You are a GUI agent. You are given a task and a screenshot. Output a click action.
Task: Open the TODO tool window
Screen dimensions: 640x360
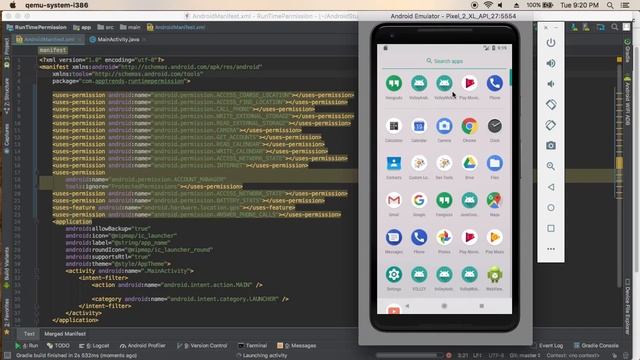click(x=58, y=345)
